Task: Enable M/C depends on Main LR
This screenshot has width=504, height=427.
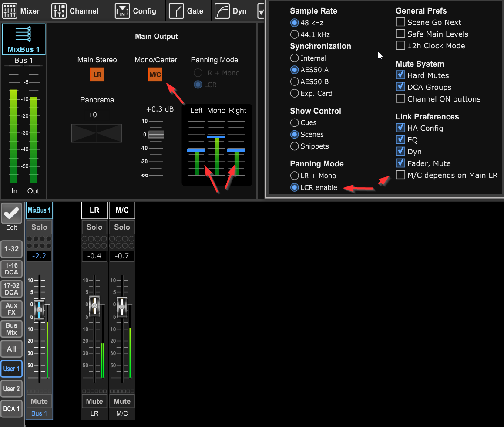Action: [400, 175]
